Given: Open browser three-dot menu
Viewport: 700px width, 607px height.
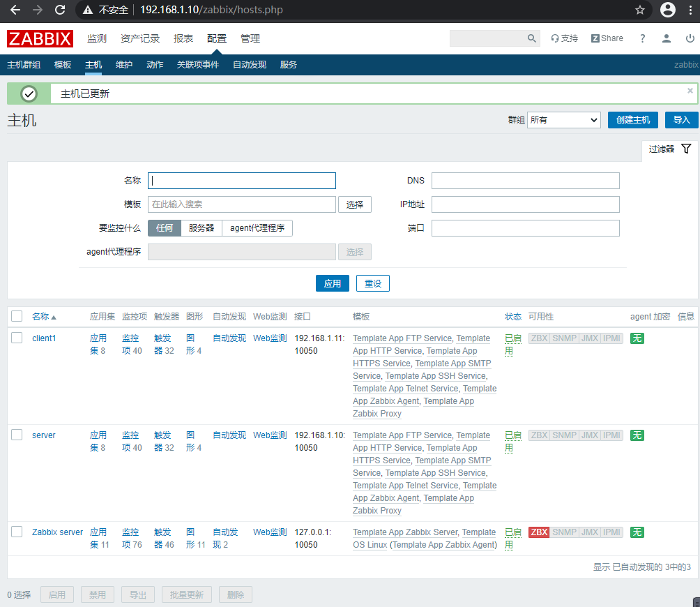Looking at the screenshot, I should [690, 10].
